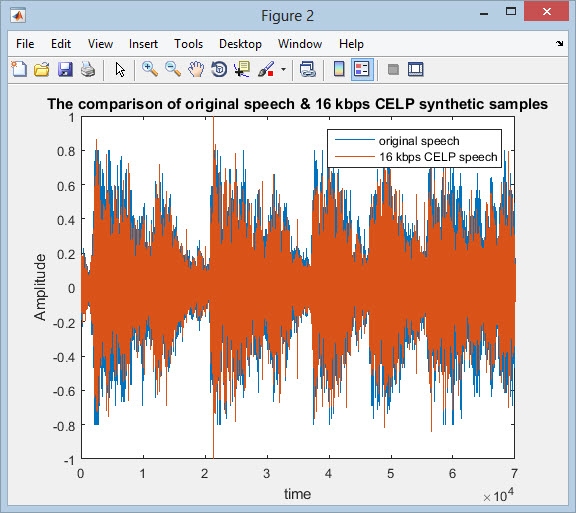Print the figure using the printer icon
Viewport: 576px width, 513px height.
(88, 69)
